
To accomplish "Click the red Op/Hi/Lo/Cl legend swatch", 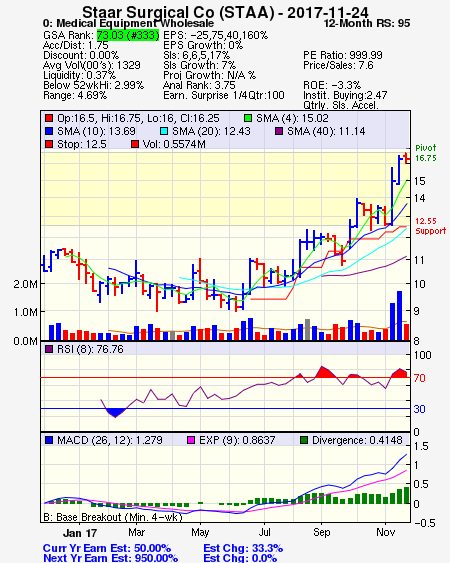I will (49, 118).
